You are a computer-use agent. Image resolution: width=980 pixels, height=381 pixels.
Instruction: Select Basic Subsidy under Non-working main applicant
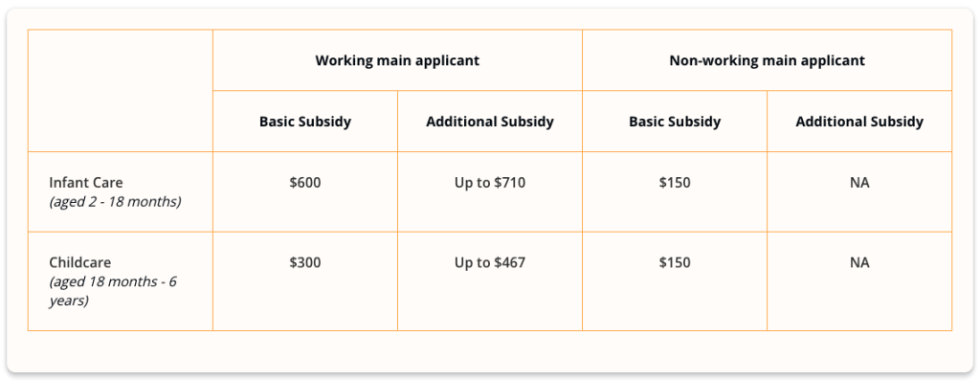tap(675, 122)
